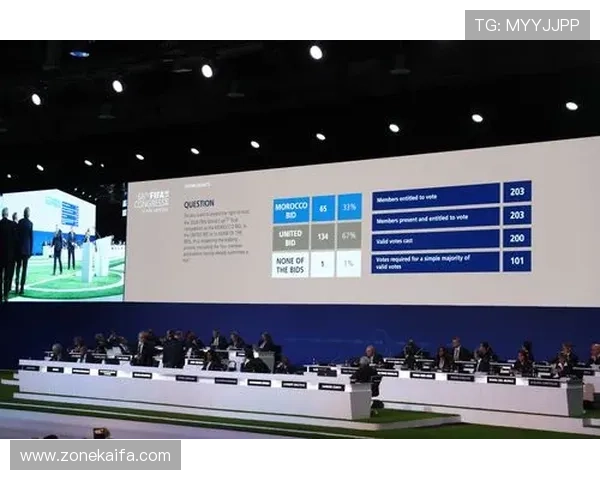Click 'Votes required for a simple majority' label

[436, 262]
